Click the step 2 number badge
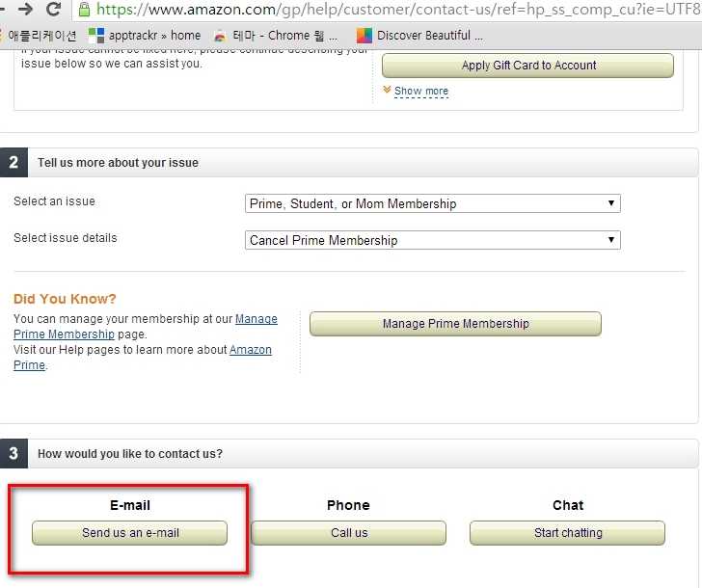This screenshot has height=588, width=702. point(13,163)
